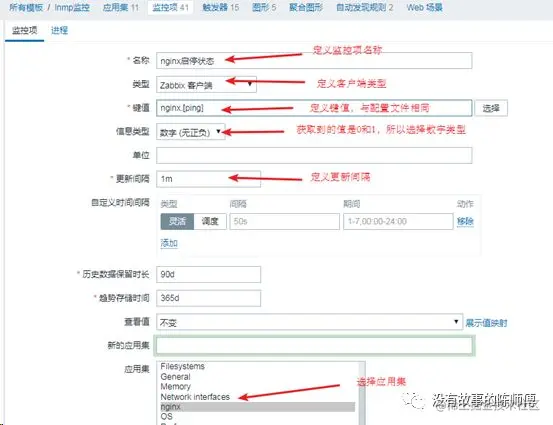Click the 应用集 list scrollbar
This screenshot has width=553, height=425.
point(361,393)
